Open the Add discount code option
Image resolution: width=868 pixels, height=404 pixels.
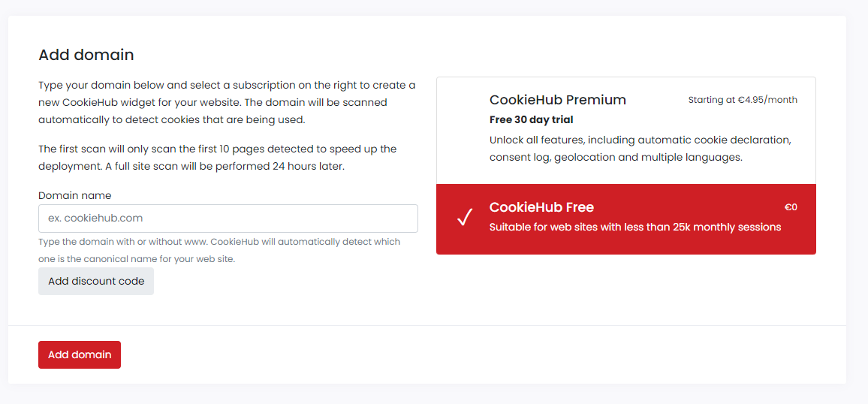tap(96, 281)
